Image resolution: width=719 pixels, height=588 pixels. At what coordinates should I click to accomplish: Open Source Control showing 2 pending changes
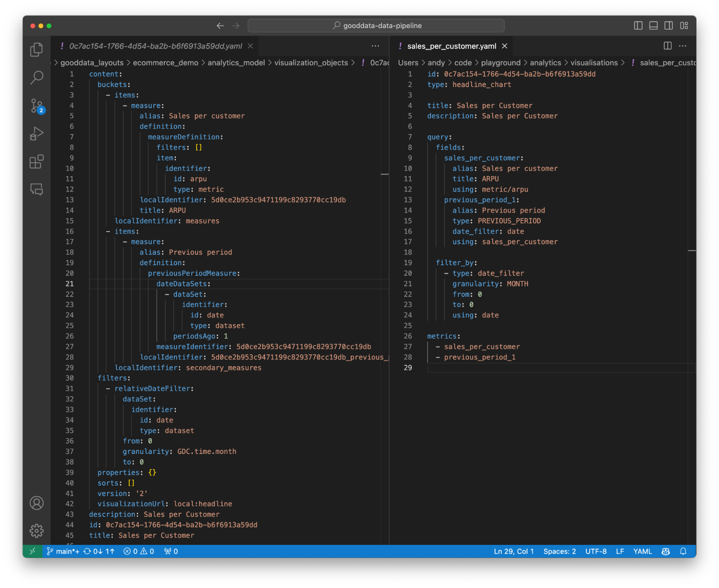pyautogui.click(x=36, y=106)
